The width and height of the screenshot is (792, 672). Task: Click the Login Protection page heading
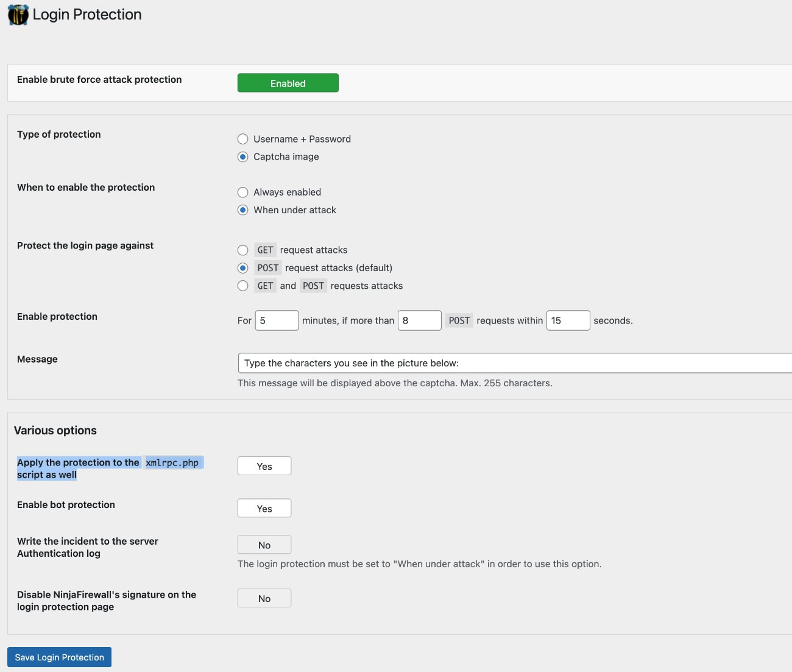coord(87,14)
